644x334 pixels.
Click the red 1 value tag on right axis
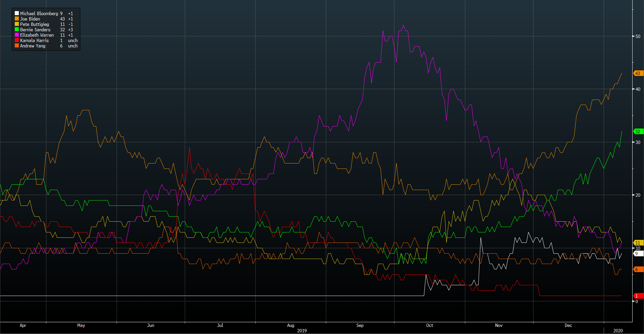[x=638, y=296]
